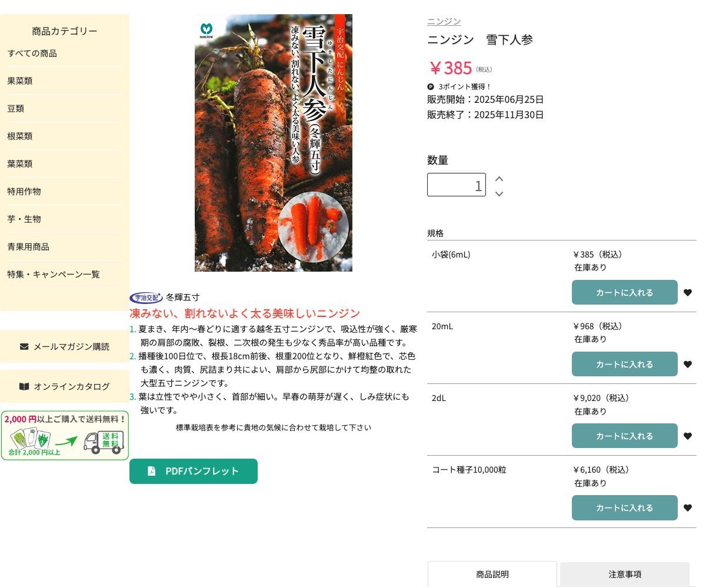The height and width of the screenshot is (588, 706).
Task: Click the 宇治交配 brand badge
Action: click(x=146, y=298)
